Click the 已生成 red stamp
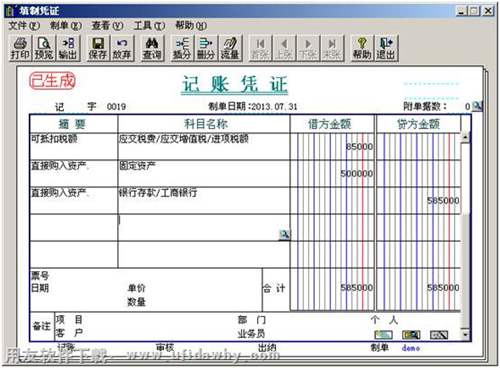 click(52, 81)
